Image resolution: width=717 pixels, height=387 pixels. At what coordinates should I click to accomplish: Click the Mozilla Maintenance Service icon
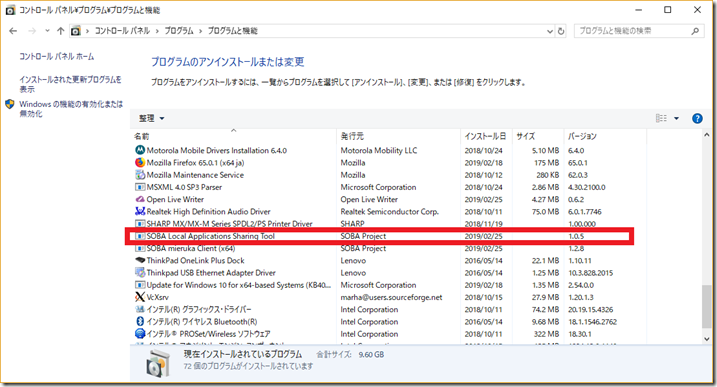[x=140, y=175]
